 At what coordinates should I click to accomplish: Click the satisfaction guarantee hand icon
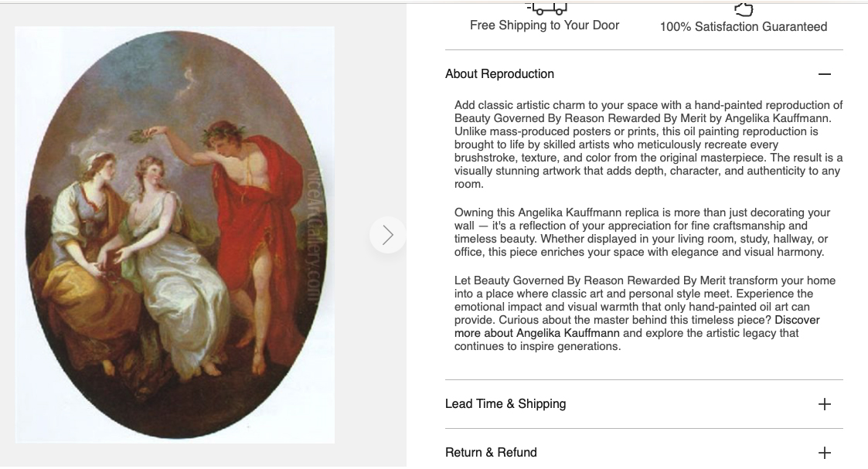(744, 9)
